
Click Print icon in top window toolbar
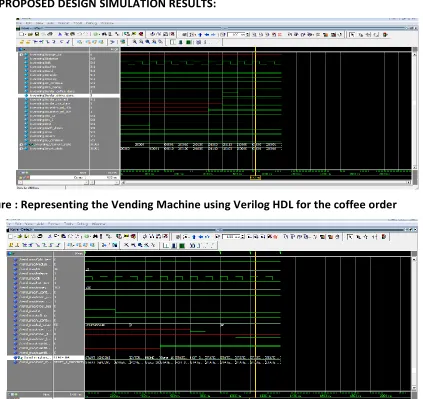tap(50, 34)
